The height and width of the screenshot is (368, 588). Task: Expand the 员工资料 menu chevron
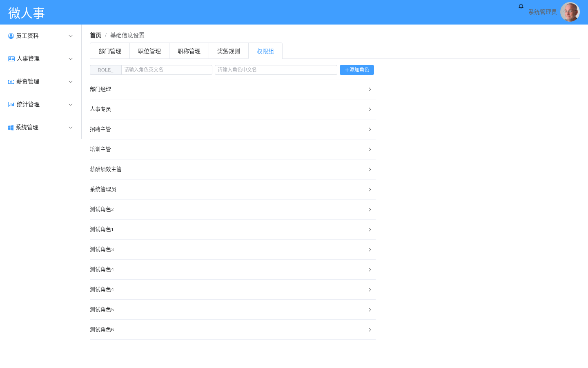[71, 36]
